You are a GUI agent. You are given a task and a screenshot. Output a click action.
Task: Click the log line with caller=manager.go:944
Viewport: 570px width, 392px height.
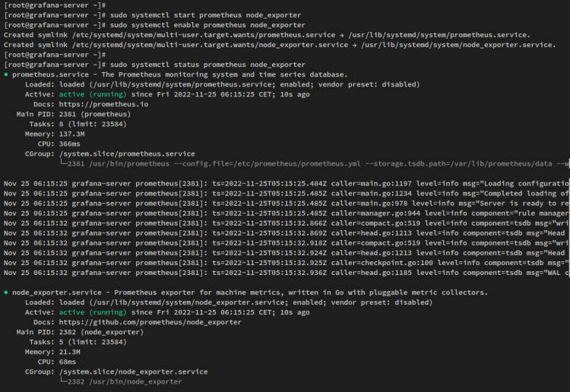pyautogui.click(x=287, y=213)
